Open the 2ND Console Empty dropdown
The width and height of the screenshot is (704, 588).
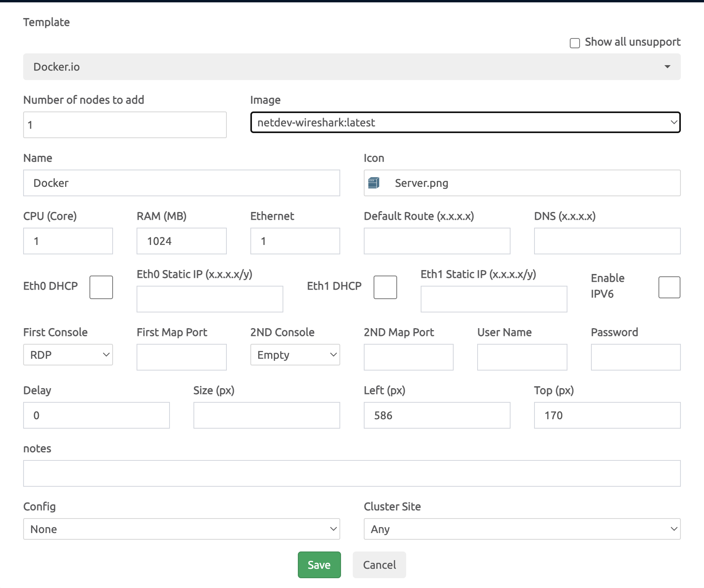click(295, 355)
